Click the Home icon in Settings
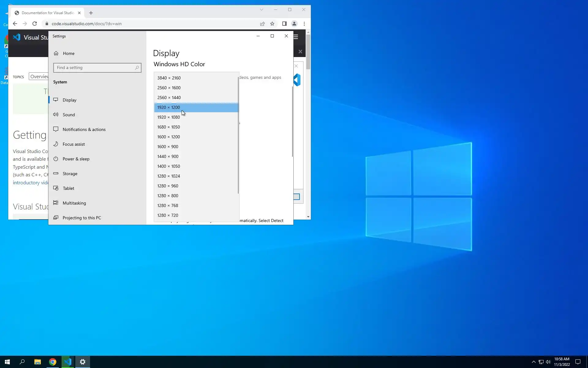The image size is (588, 368). (x=56, y=53)
